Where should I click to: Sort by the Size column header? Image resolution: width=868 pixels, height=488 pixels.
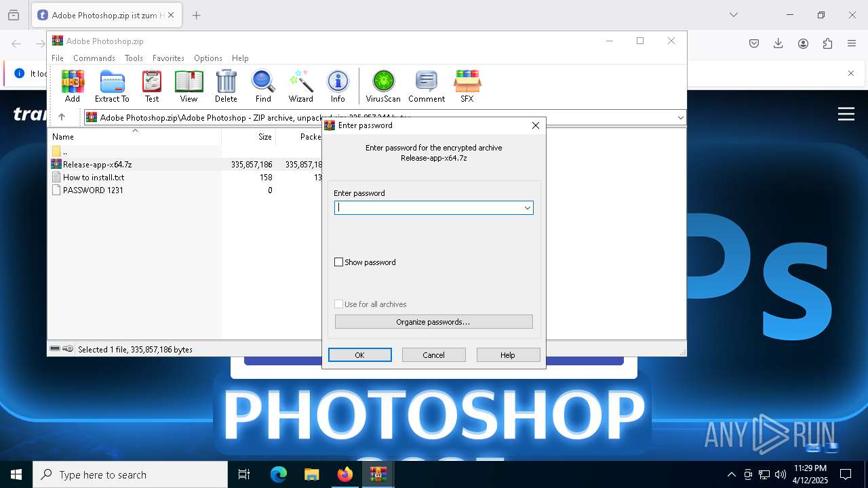coord(264,137)
